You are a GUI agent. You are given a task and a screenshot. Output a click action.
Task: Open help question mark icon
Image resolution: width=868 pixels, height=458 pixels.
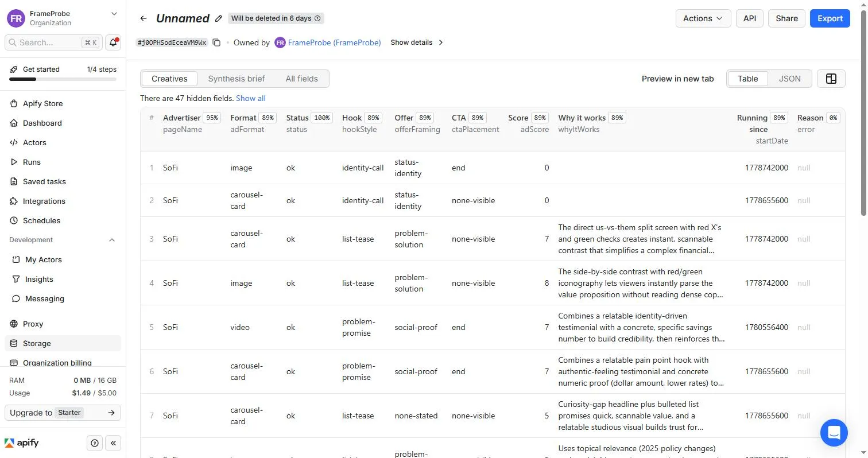click(x=95, y=443)
